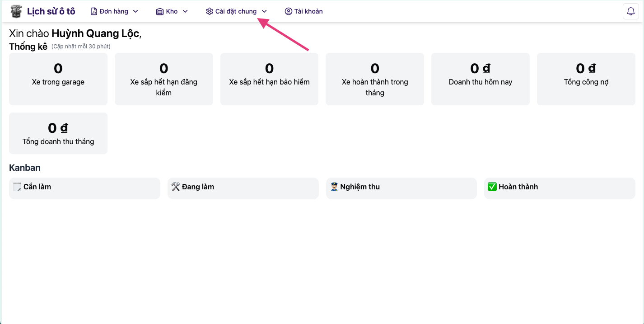The height and width of the screenshot is (324, 644).
Task: Click the tools icon in Đang làm
Action: point(176,187)
